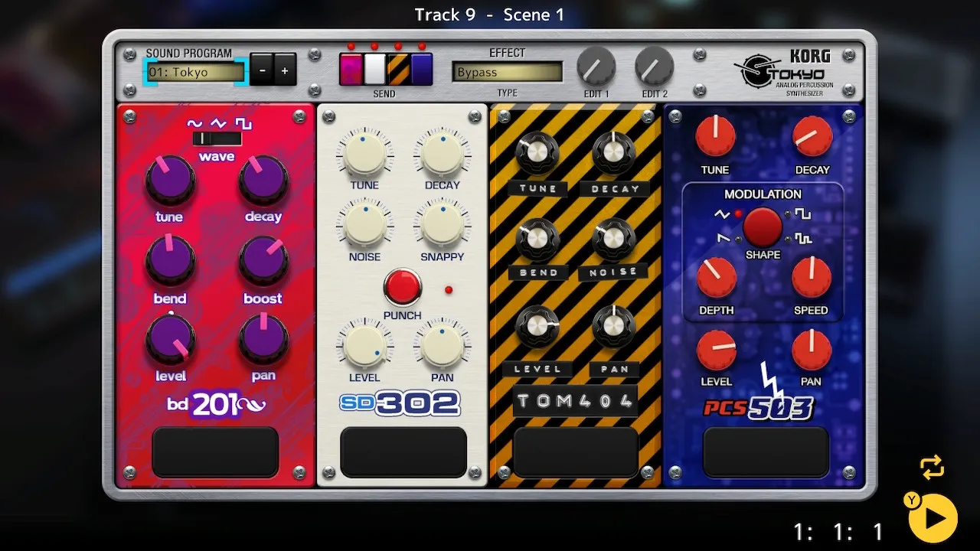Click the 1: 1: 1 position counter
The width and height of the screenshot is (980, 551).
pos(838,531)
